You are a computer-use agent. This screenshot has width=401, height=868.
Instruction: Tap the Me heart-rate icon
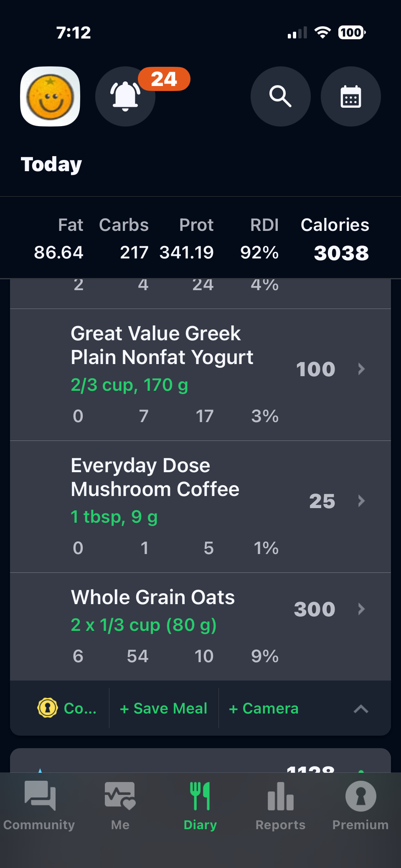coord(120,796)
